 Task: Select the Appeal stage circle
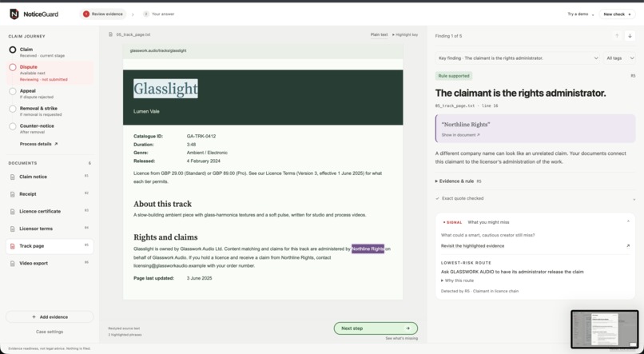[13, 91]
